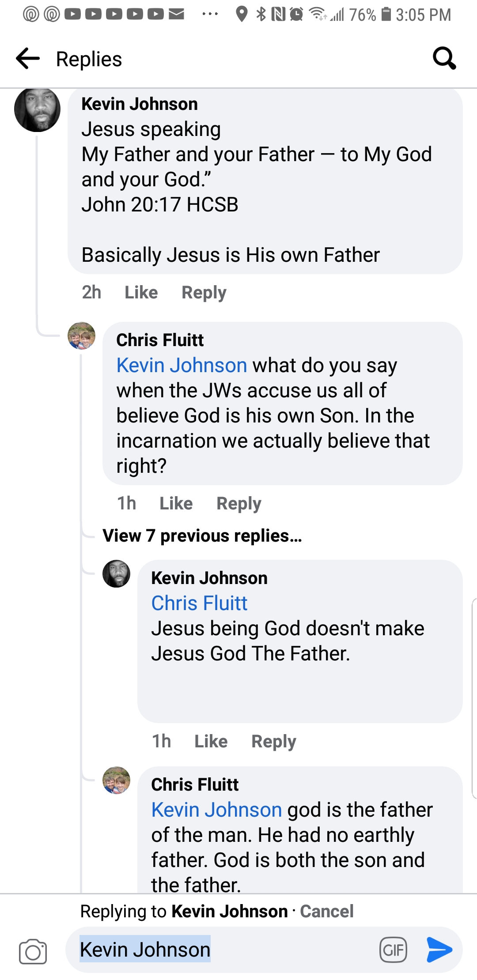Screen dimensions: 477x980
Task: Like the 'Jesus being God' comment
Action: [x=211, y=741]
